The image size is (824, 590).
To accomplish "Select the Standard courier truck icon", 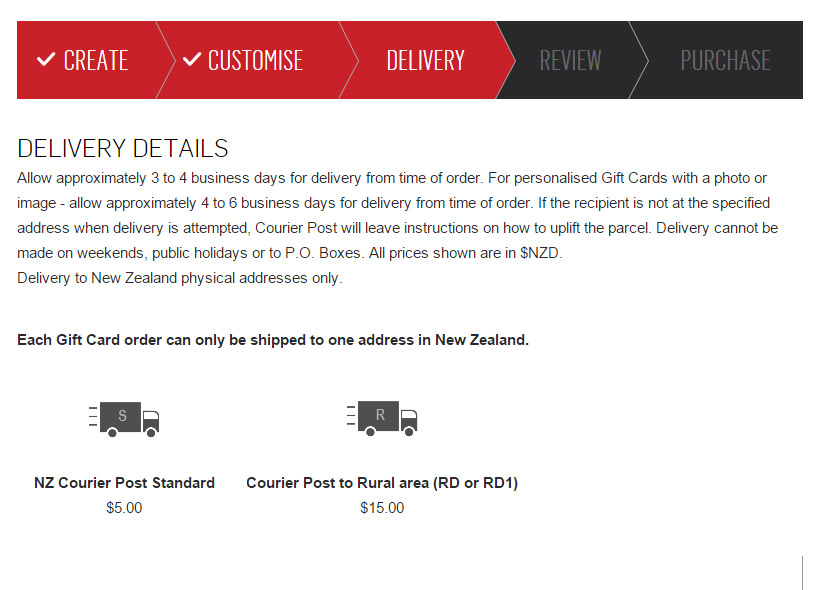I will 124,418.
